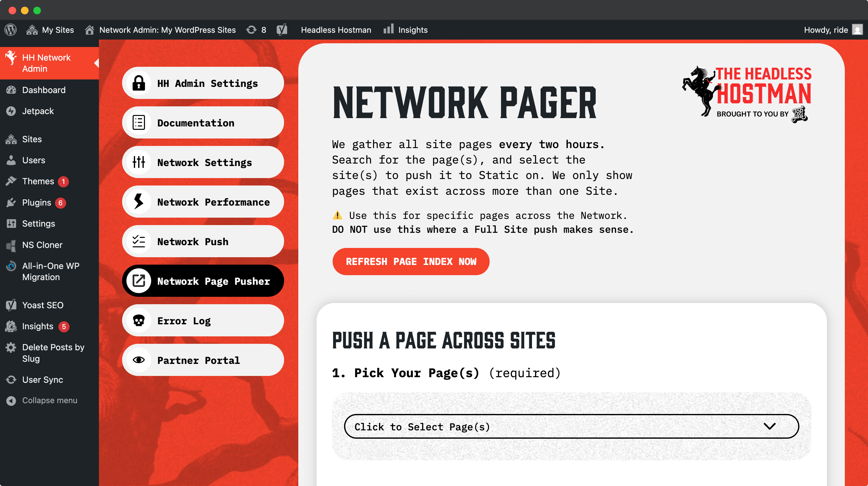
Task: Click the updates refresh icon showing 8
Action: [251, 30]
